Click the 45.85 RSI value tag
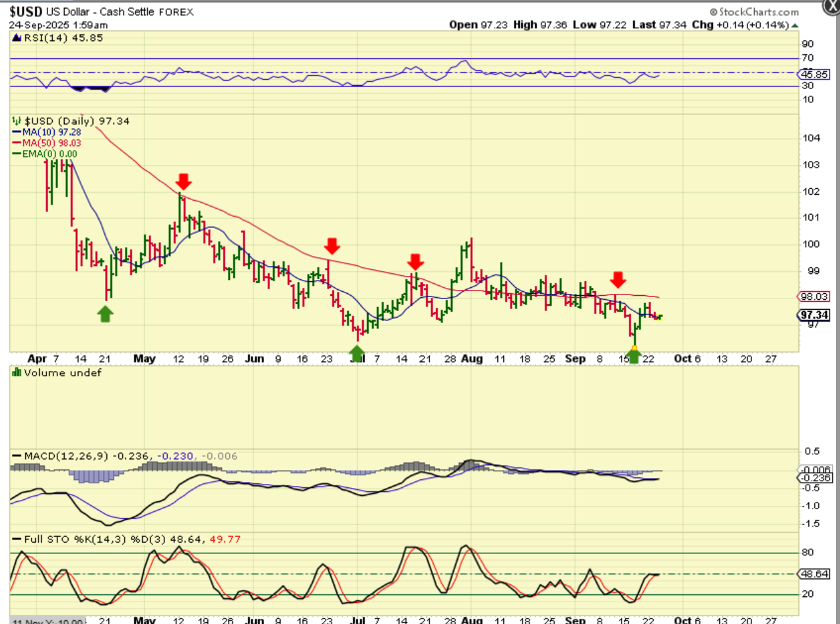The image size is (840, 624). coord(810,75)
